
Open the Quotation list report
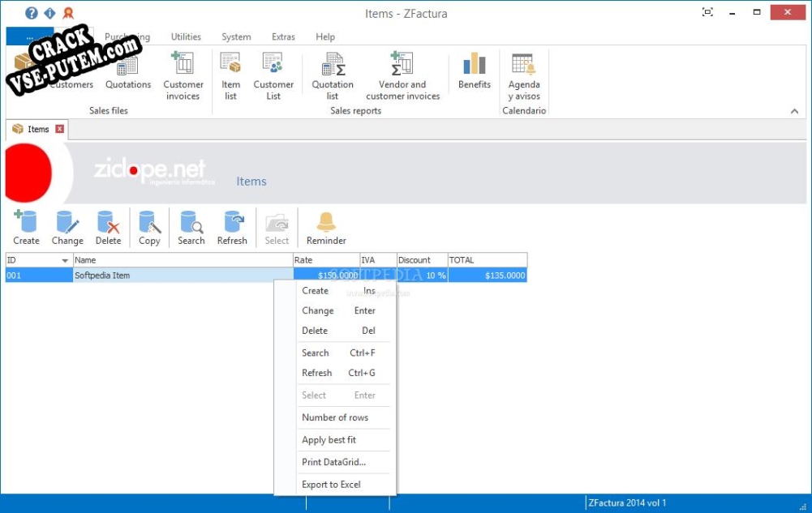(333, 76)
